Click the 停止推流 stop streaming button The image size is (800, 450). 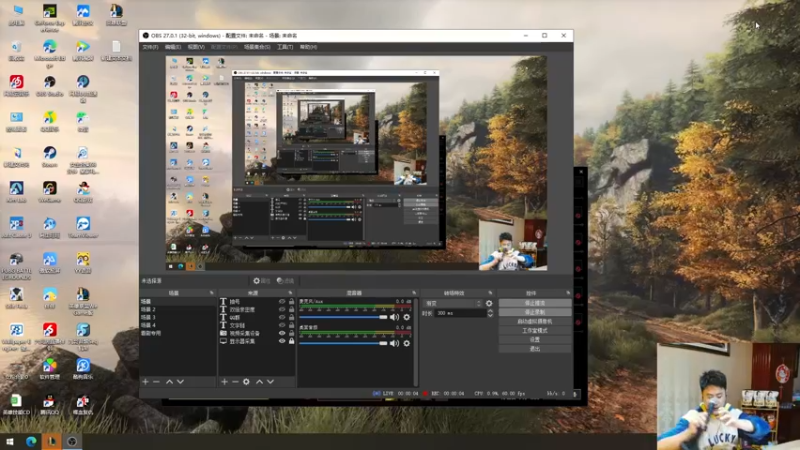(x=535, y=303)
